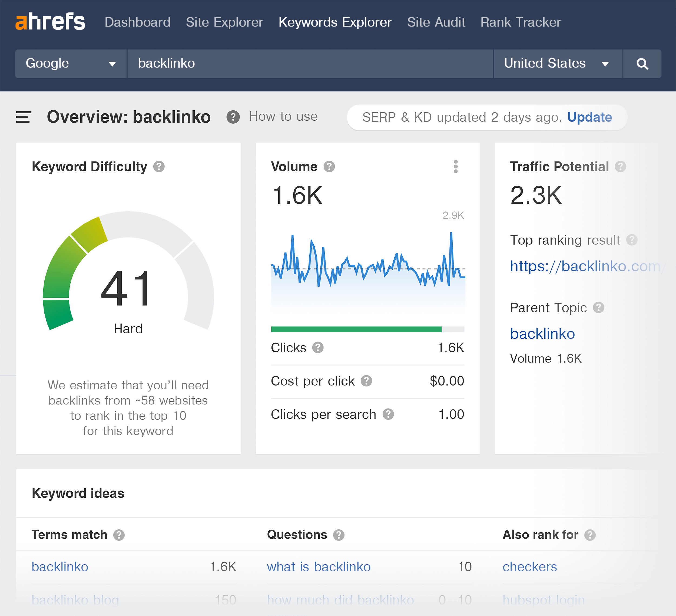Open the Site Explorer tool
The width and height of the screenshot is (676, 616).
point(225,22)
